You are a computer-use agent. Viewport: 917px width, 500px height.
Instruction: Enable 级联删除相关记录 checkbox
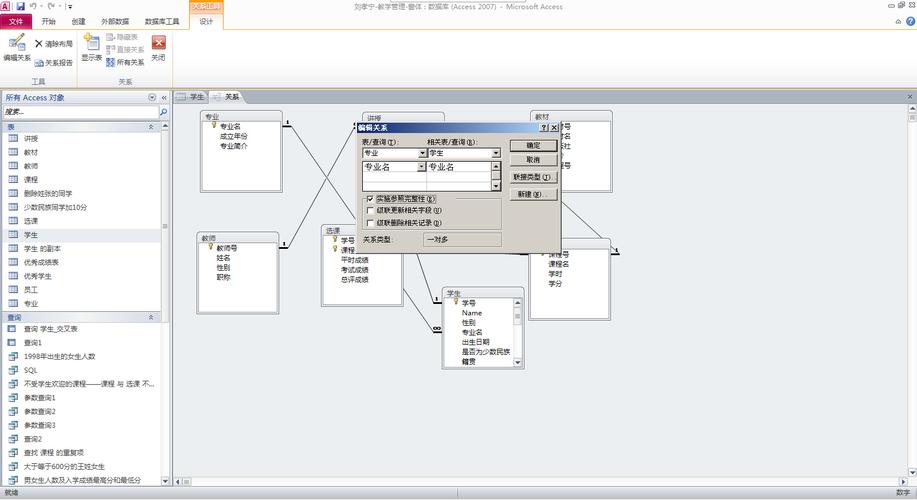pos(370,223)
